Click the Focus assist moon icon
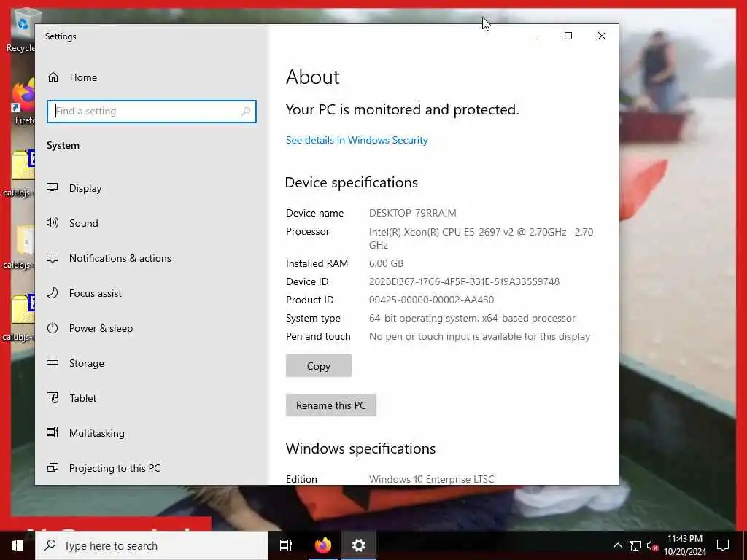This screenshot has width=747, height=560. [x=53, y=292]
